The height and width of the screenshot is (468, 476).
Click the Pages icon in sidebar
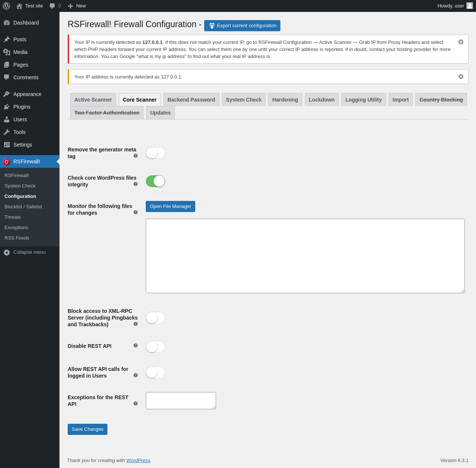7,65
